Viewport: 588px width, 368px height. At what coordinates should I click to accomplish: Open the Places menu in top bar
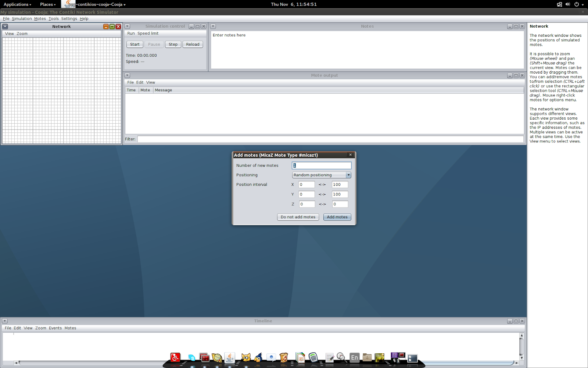(48, 4)
